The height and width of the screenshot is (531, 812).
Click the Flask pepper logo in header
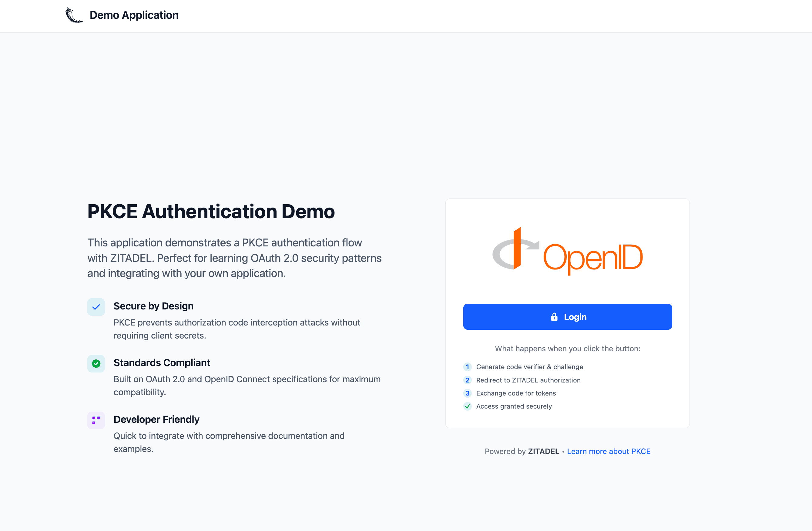74,15
